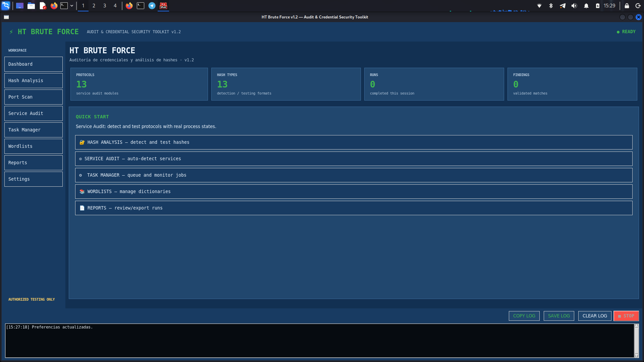The image size is (644, 362).
Task: Select Port Scan in the sidebar
Action: (34, 97)
